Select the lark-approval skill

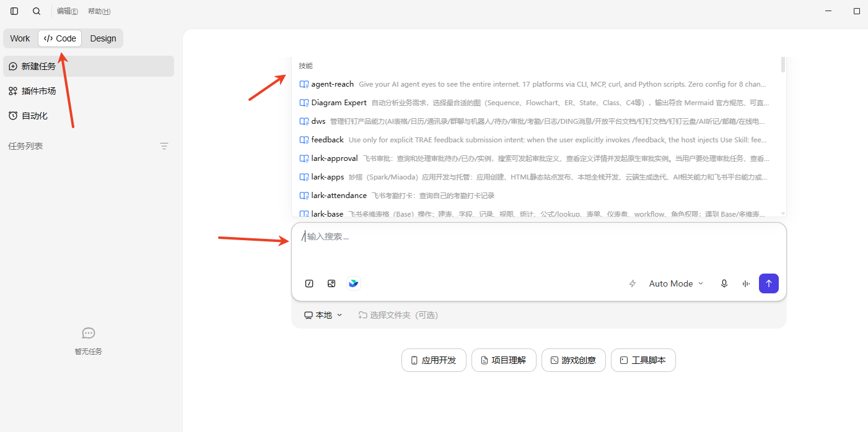(536, 158)
